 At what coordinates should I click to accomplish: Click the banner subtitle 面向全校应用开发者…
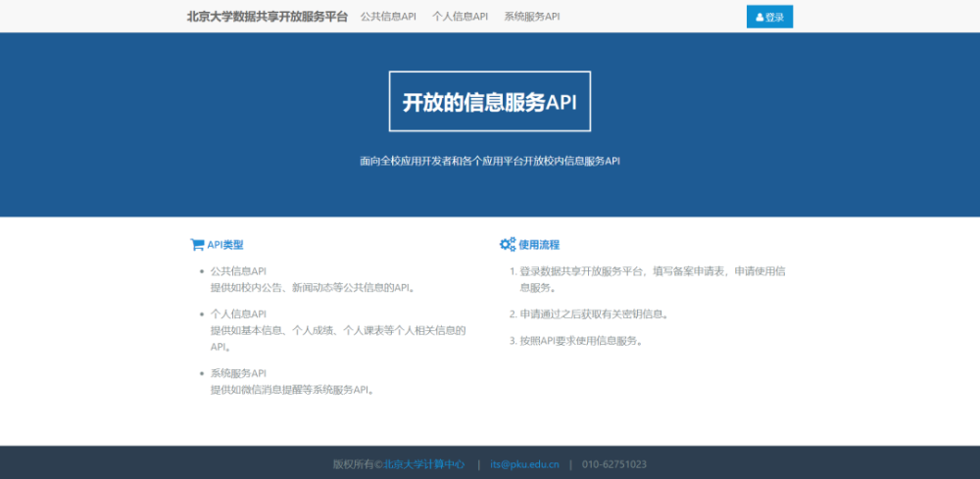489,161
